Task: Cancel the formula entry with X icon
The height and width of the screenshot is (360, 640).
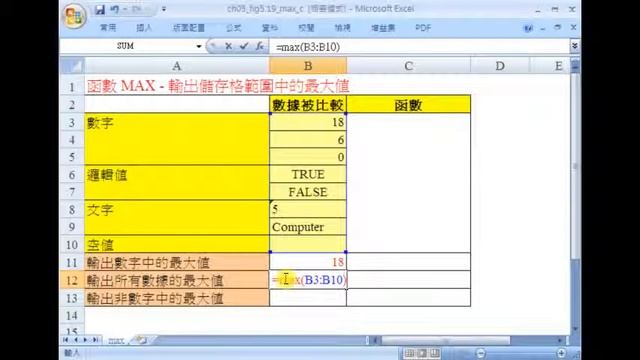Action: pyautogui.click(x=229, y=47)
